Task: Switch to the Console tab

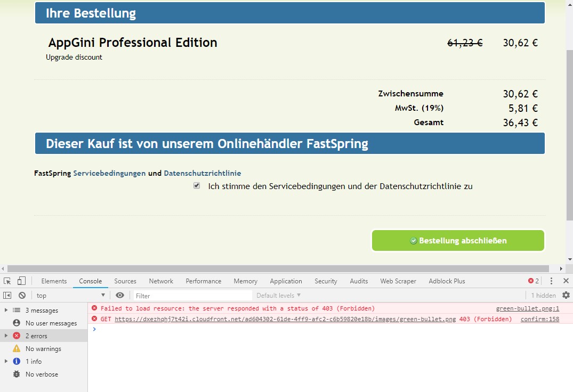Action: (x=90, y=281)
